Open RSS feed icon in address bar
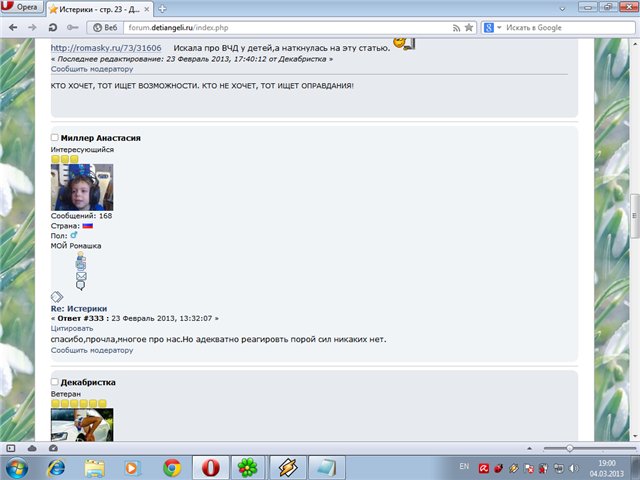The width and height of the screenshot is (640, 480). click(x=456, y=28)
